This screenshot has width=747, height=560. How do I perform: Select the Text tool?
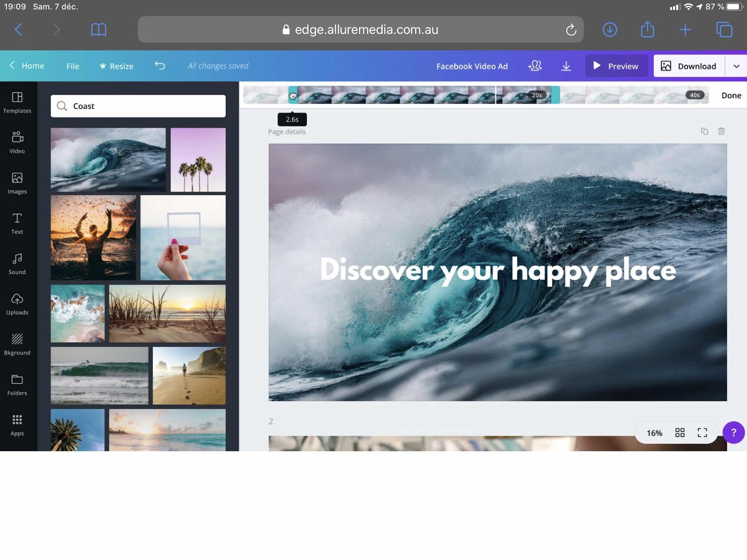(17, 223)
